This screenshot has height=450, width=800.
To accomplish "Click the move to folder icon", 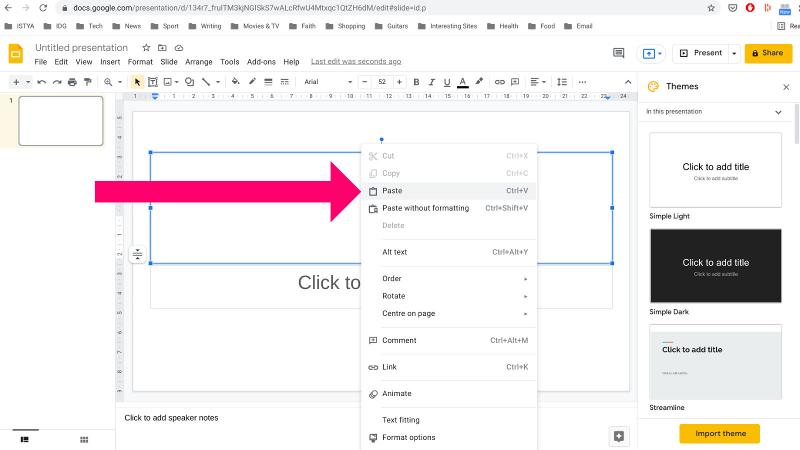I will (x=162, y=47).
